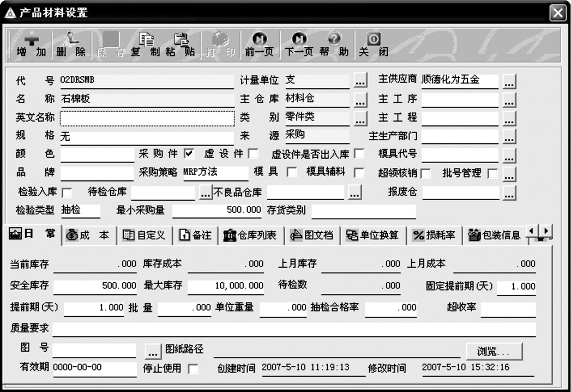
Task: Switch to the 包装信息 tab
Action: [x=495, y=235]
